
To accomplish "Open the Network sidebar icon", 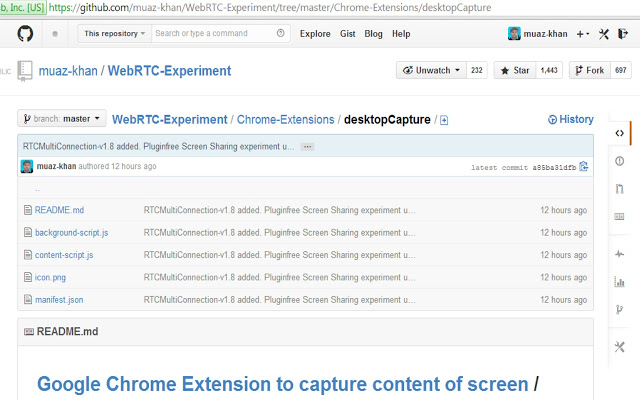I will (619, 309).
